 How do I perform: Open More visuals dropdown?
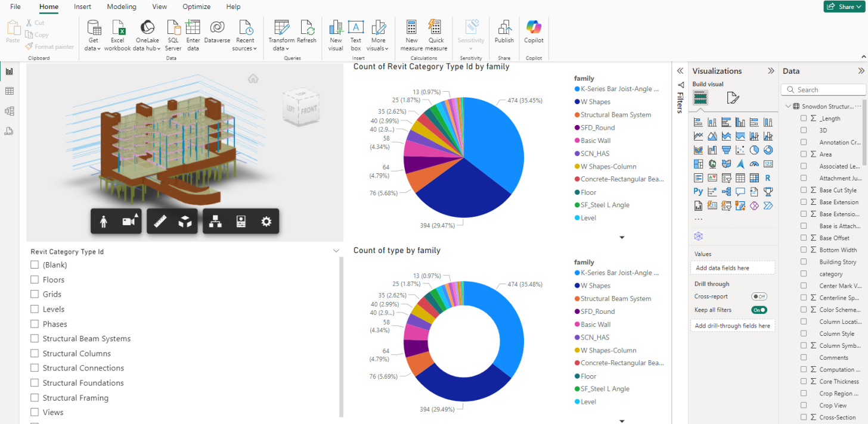click(378, 35)
